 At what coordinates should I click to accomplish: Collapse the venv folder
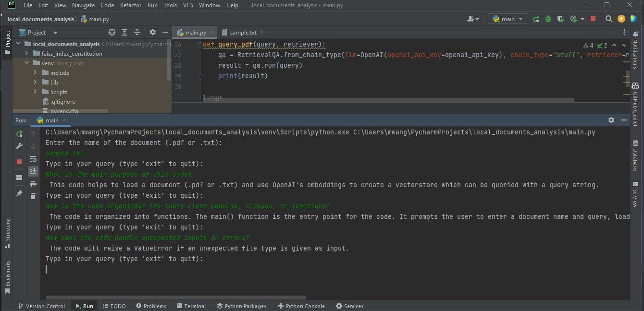[27, 63]
